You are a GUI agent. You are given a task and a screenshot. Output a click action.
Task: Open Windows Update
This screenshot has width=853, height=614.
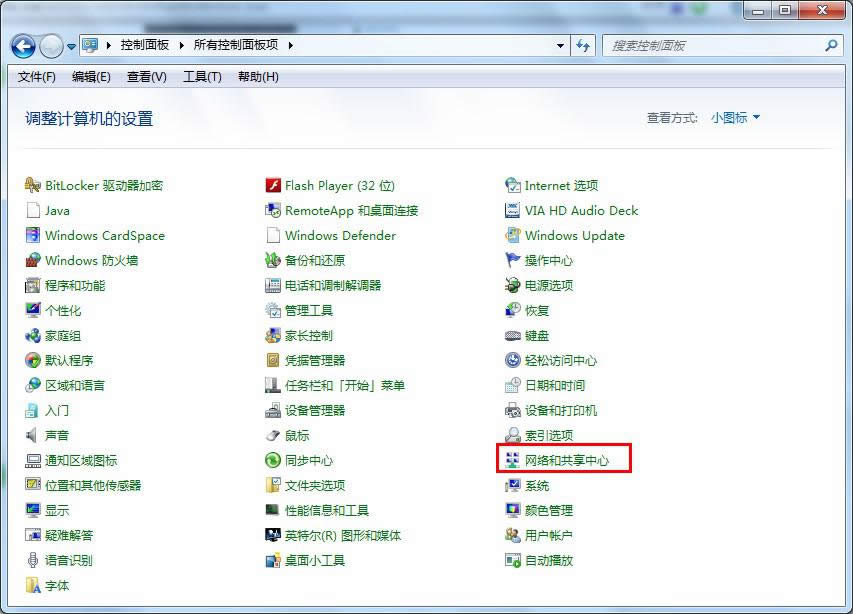coord(574,235)
